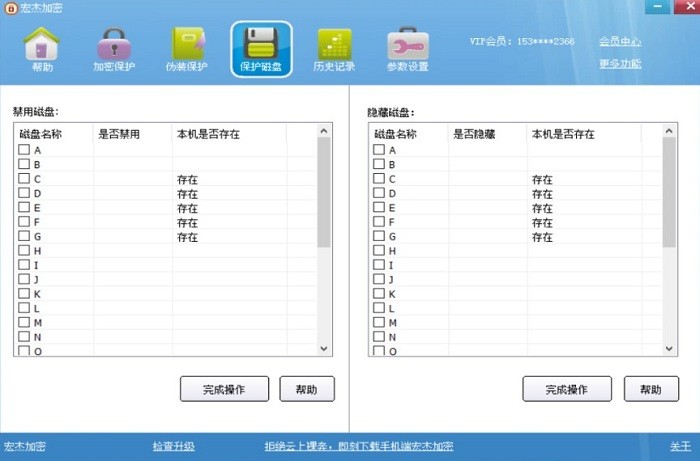
Task: Open the 关于 link in status bar
Action: tap(680, 446)
